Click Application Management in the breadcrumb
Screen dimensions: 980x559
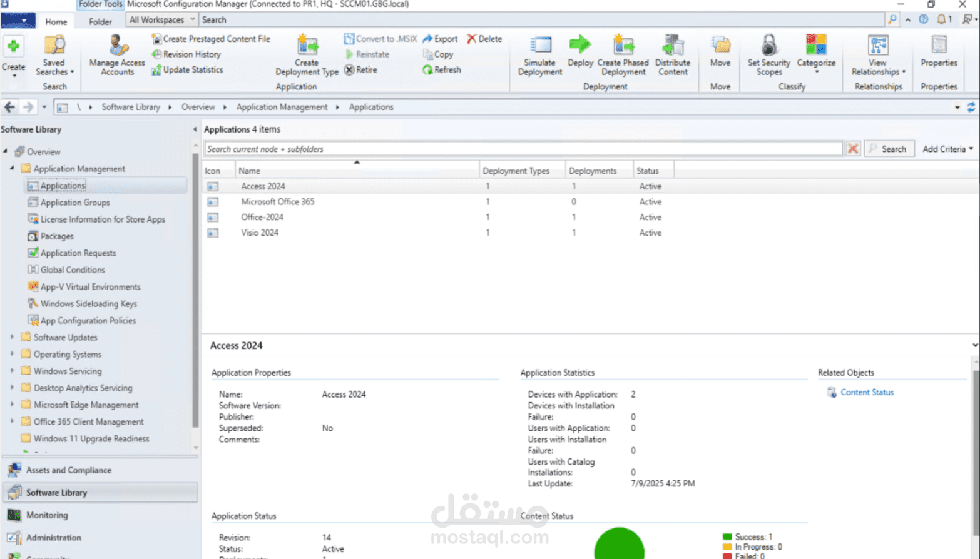coord(282,107)
